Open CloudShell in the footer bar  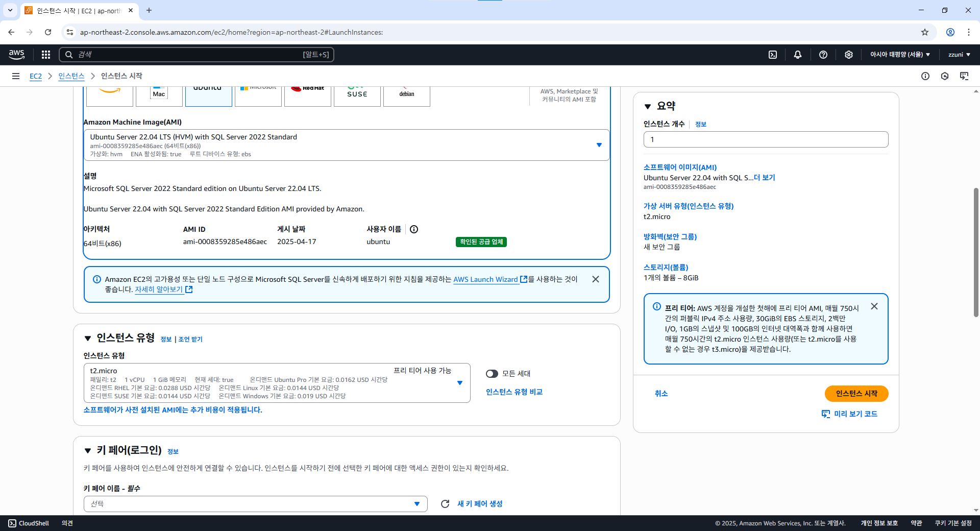[x=29, y=523]
